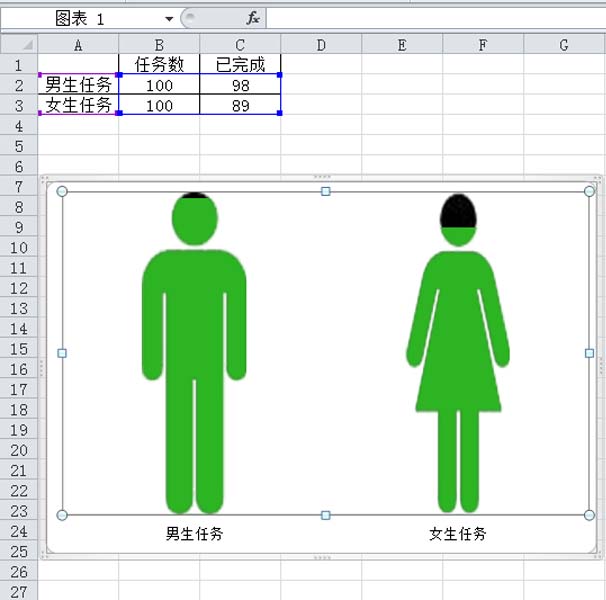
Task: Click plot area right-middle square handle
Action: click(589, 353)
